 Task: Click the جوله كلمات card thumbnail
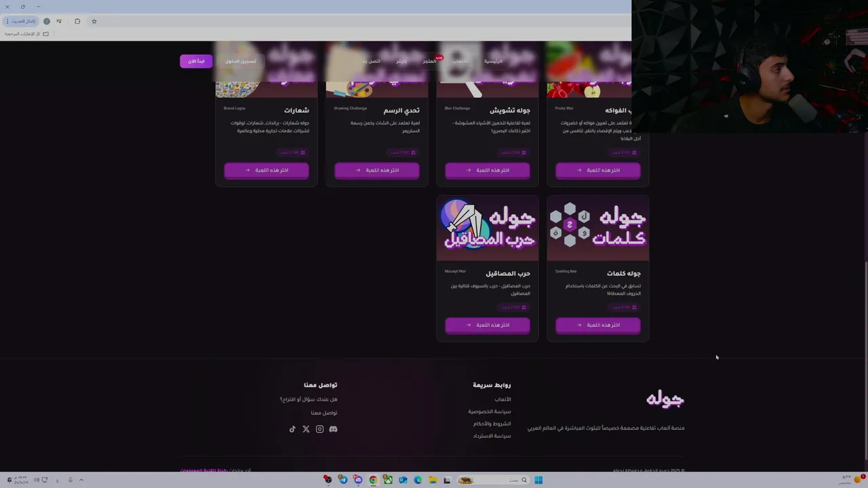[597, 228]
